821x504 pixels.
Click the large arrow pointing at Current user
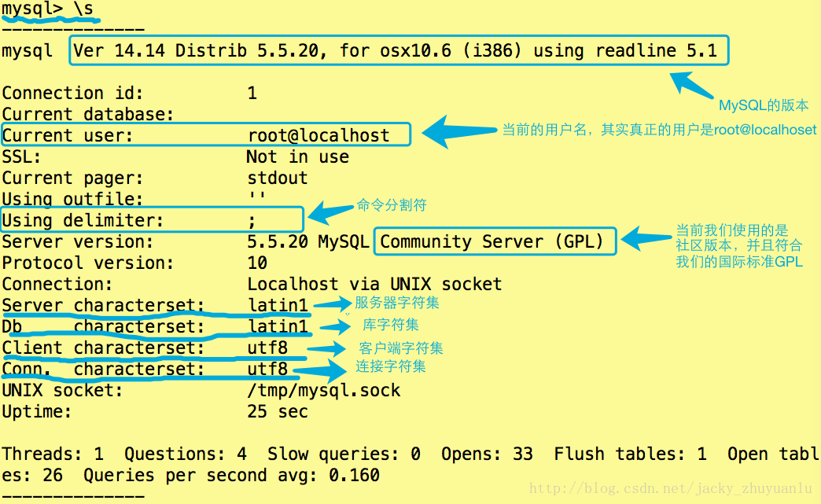[x=458, y=131]
